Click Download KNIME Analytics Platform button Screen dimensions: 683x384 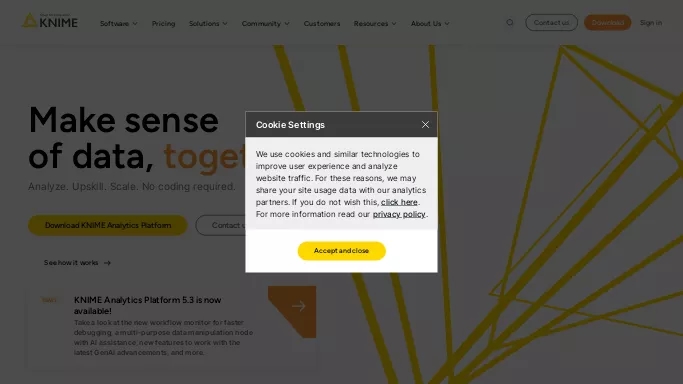pyautogui.click(x=108, y=225)
